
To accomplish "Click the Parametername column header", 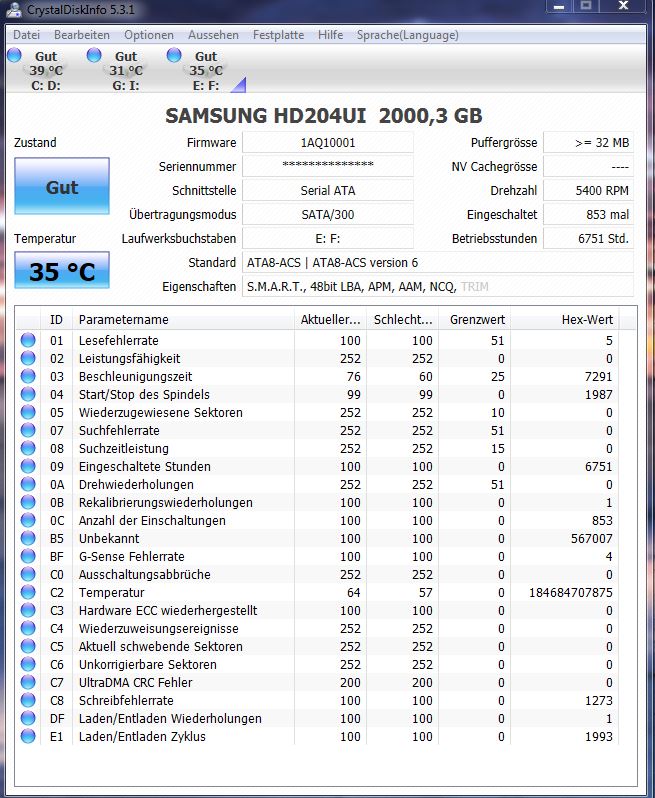I will (x=184, y=320).
